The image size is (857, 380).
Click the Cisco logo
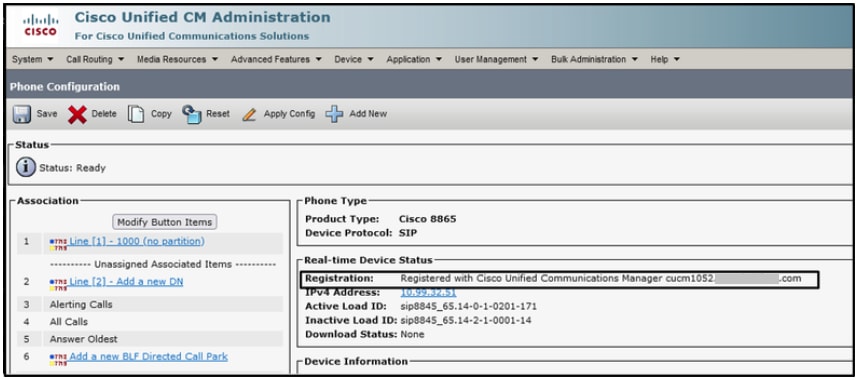[40, 25]
